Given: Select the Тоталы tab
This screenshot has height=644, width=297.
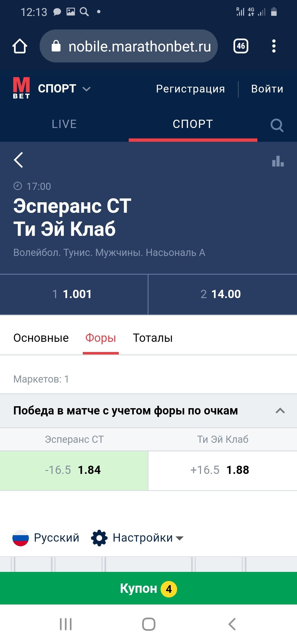Looking at the screenshot, I should tap(153, 338).
